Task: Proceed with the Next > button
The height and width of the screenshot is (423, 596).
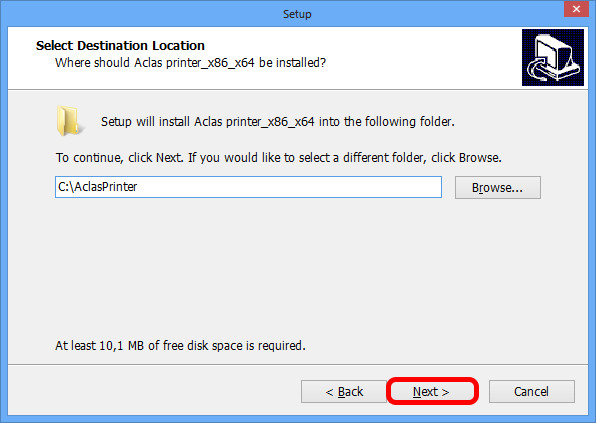Action: [x=432, y=391]
